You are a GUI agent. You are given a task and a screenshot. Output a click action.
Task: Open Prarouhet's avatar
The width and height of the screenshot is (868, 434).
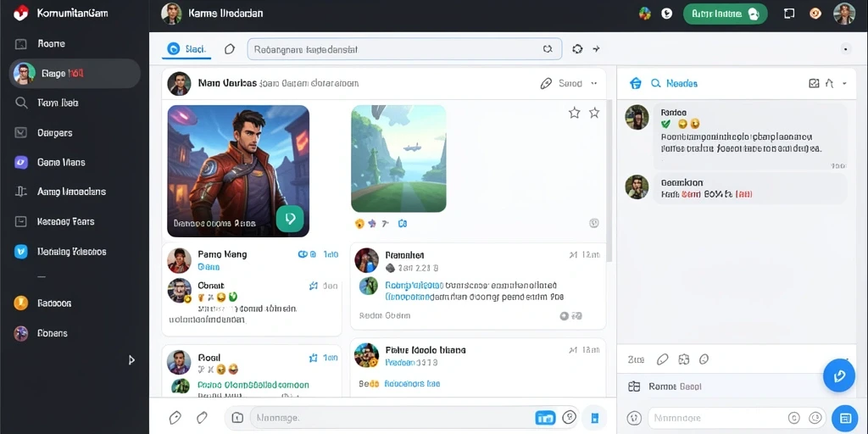pos(366,260)
